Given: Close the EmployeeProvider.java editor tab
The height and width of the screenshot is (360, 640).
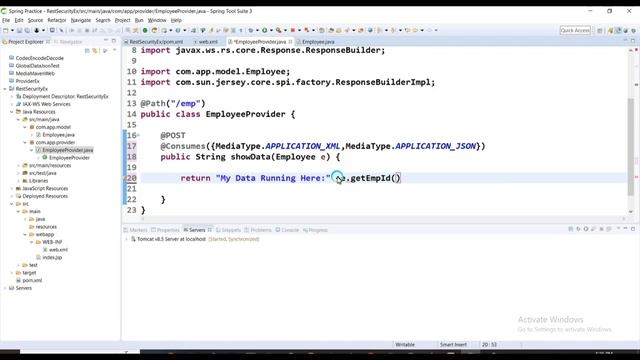Looking at the screenshot, I should 290,42.
